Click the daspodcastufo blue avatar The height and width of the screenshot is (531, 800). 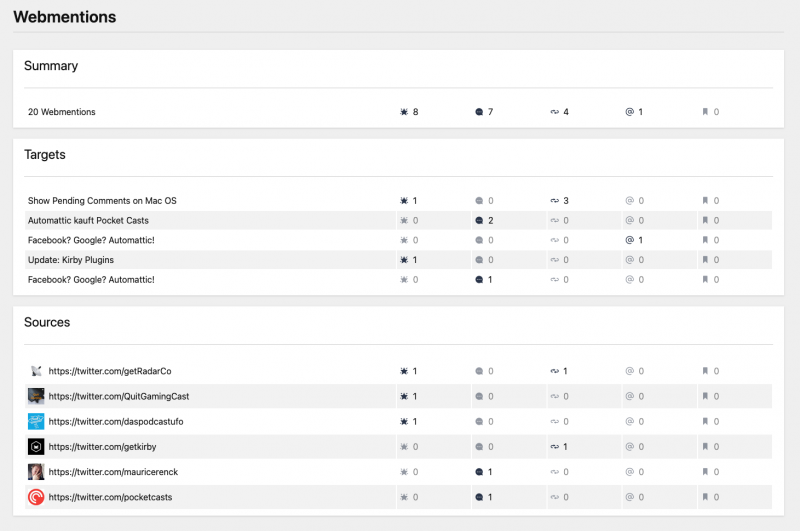pyautogui.click(x=36, y=421)
